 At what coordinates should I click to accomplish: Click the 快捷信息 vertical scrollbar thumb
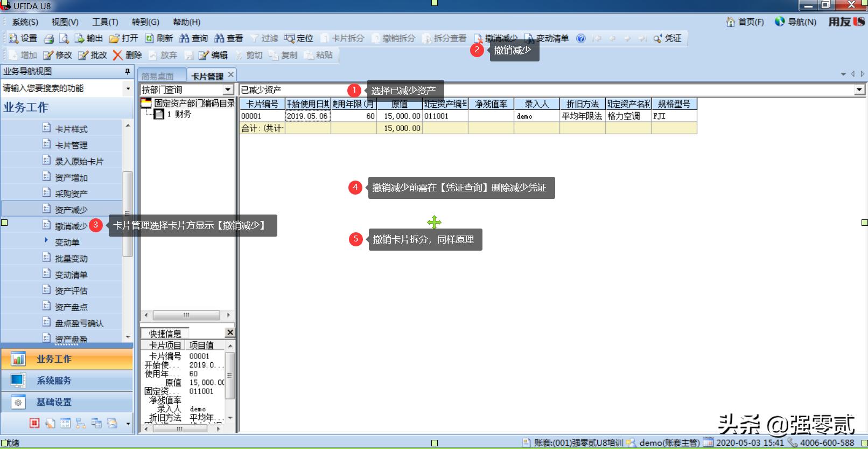230,375
